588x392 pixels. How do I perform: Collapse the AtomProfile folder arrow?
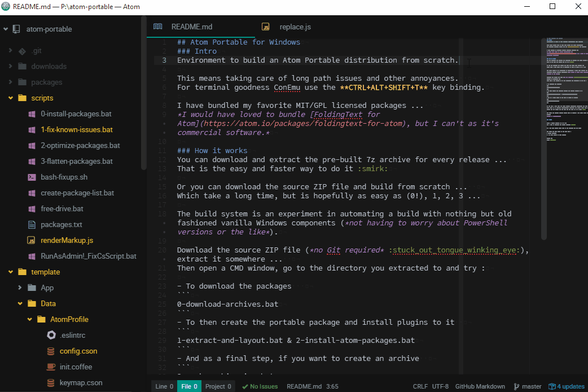29,319
